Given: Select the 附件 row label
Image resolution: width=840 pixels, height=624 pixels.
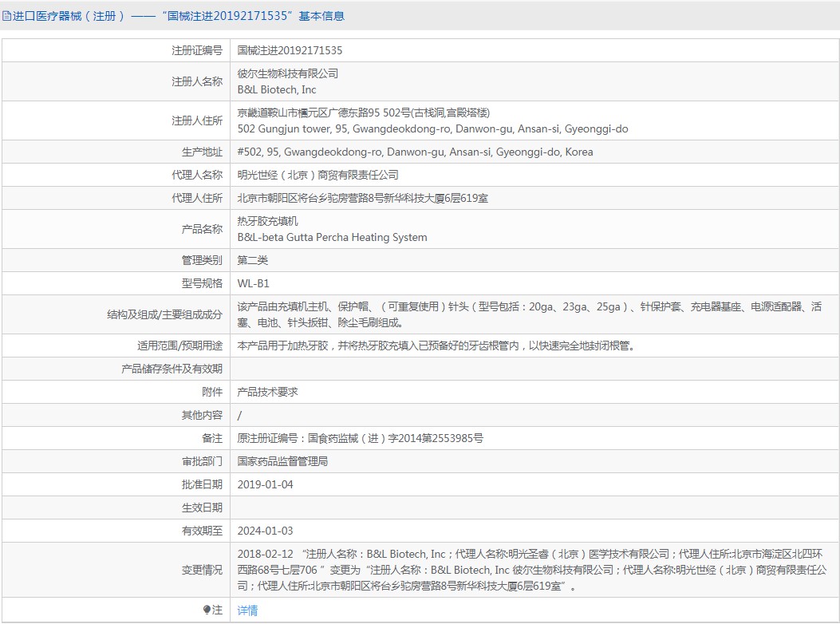Looking at the screenshot, I should pos(212,391).
